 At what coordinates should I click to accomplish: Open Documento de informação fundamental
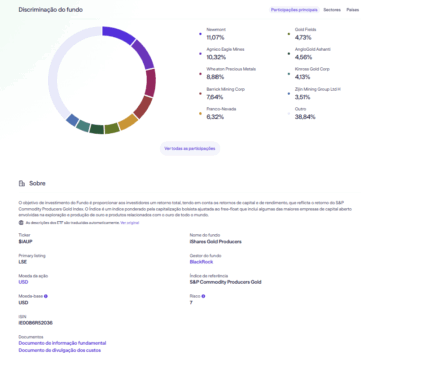[62, 343]
